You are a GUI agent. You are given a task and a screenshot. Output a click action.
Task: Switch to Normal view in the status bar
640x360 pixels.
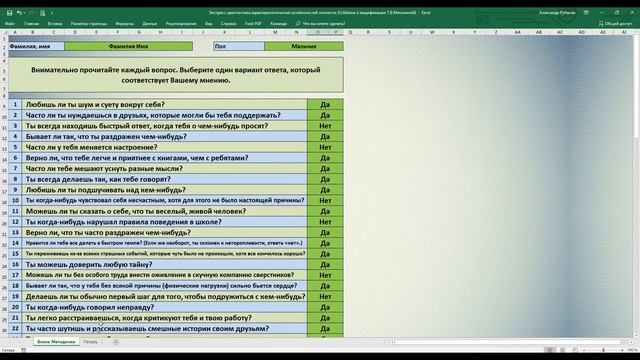[550, 350]
